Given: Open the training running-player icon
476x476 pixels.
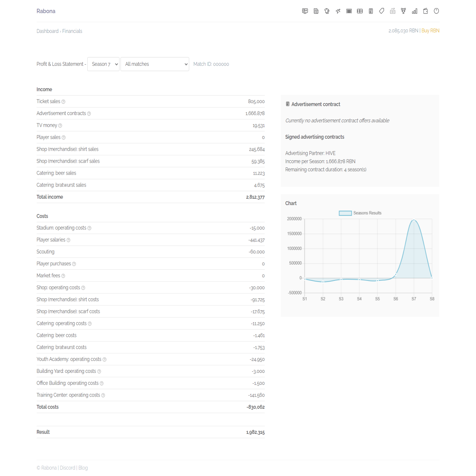Looking at the screenshot, I should 338,11.
